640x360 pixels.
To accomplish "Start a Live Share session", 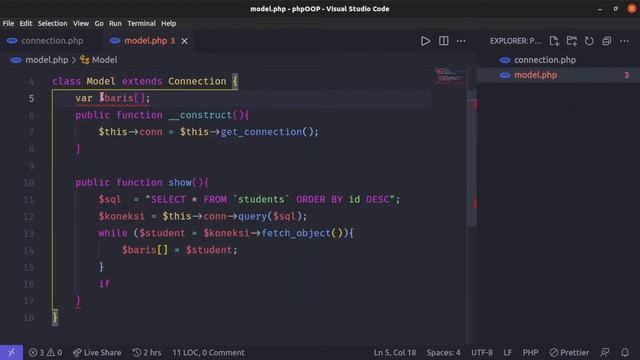I will coord(97,352).
